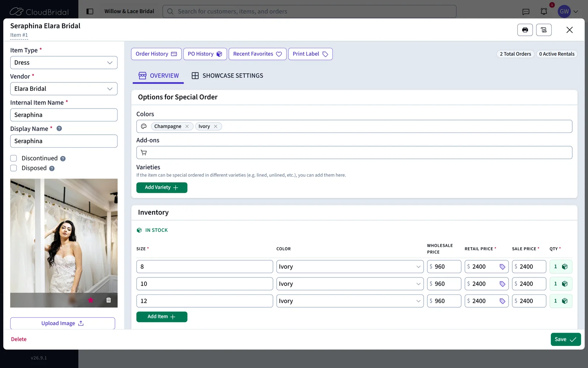Open the Item Type dropdown
588x368 pixels.
point(64,63)
